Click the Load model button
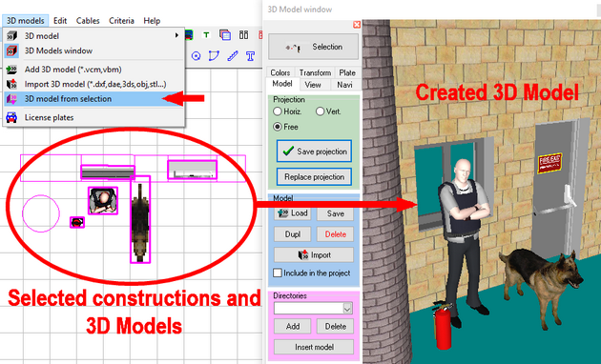Screen dimensions: 601x364 (293, 213)
